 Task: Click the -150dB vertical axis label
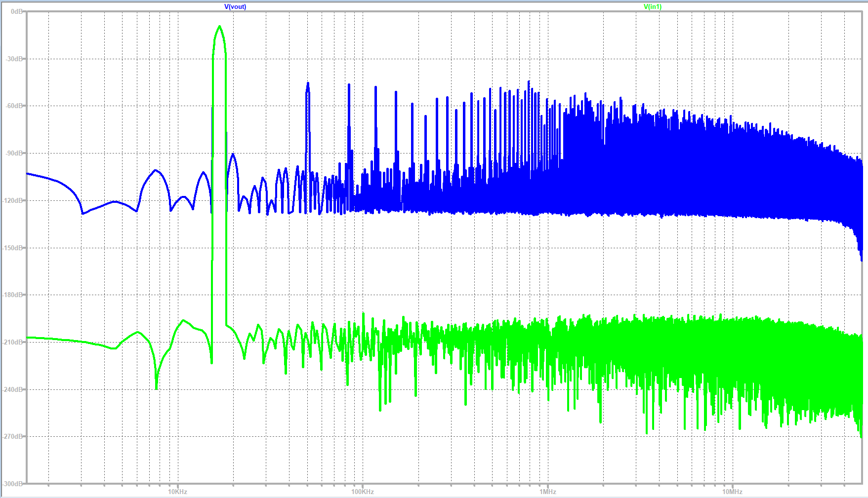[13, 248]
